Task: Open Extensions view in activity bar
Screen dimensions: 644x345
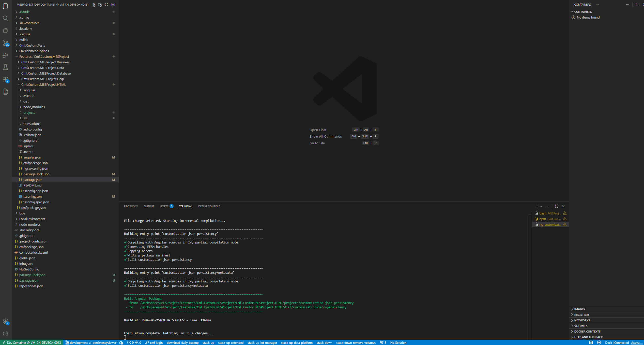Action: 5,80
